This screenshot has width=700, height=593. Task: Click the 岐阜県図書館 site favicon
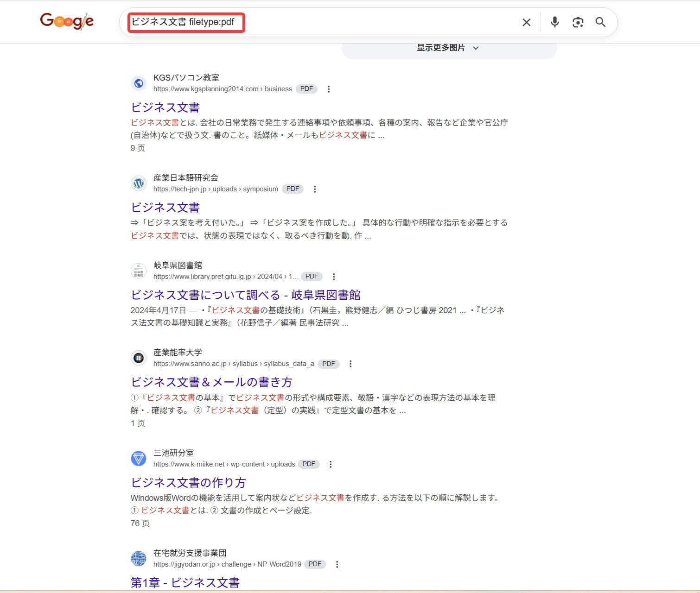[138, 271]
